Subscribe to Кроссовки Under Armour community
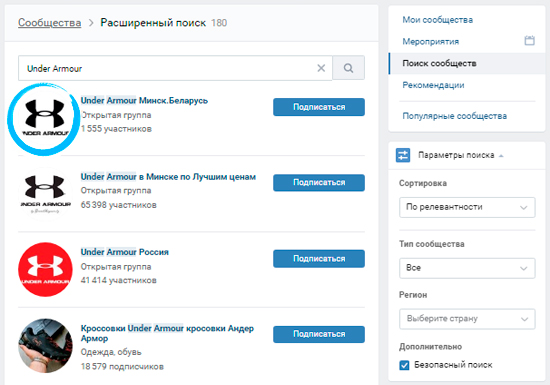550x385 pixels. [x=319, y=334]
